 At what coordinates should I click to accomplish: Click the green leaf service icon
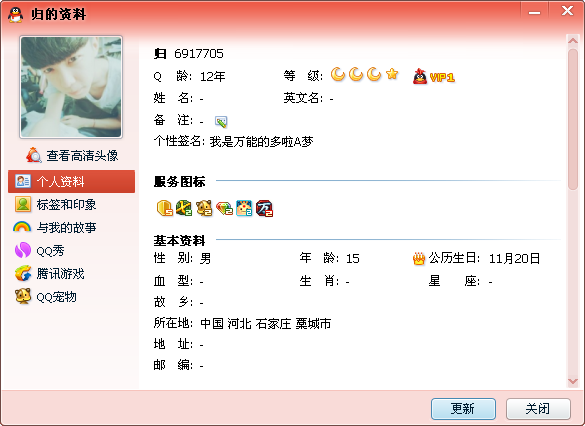pyautogui.click(x=184, y=208)
